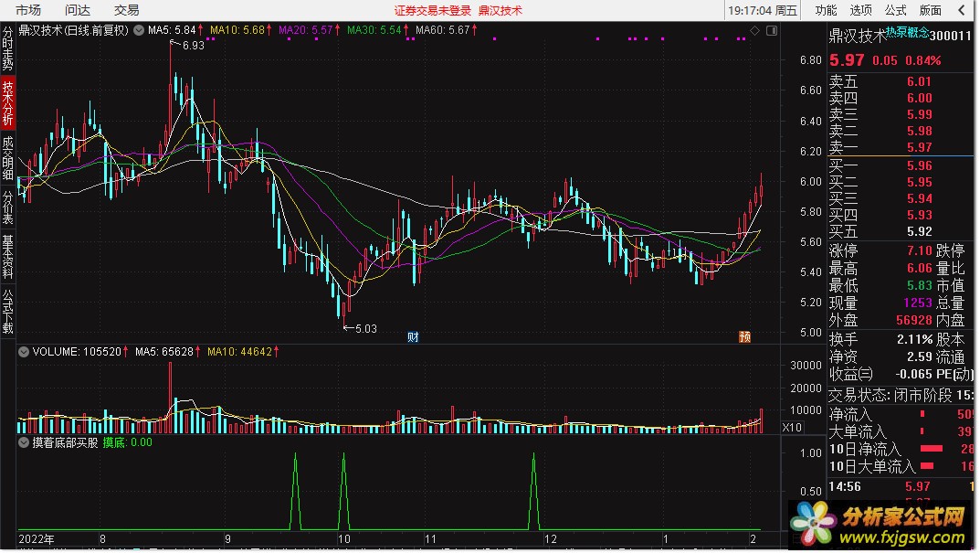
Task: Click the 财 financial marker on chart
Action: pos(413,337)
